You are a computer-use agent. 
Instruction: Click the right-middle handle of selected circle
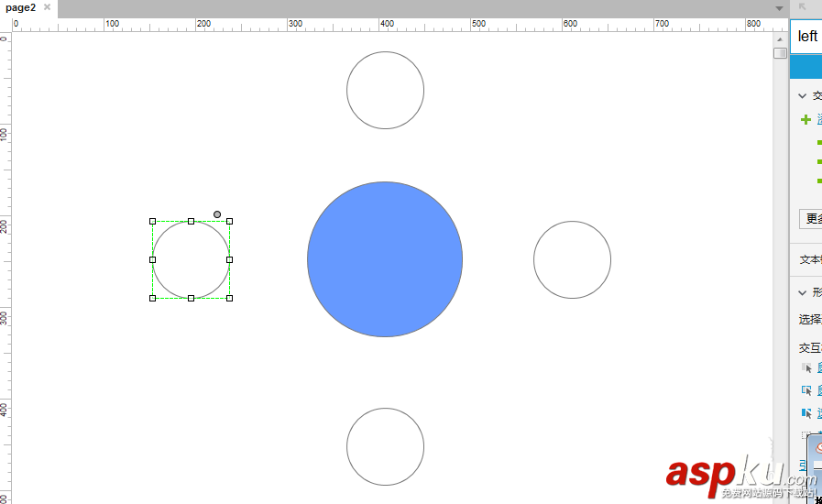click(x=230, y=259)
